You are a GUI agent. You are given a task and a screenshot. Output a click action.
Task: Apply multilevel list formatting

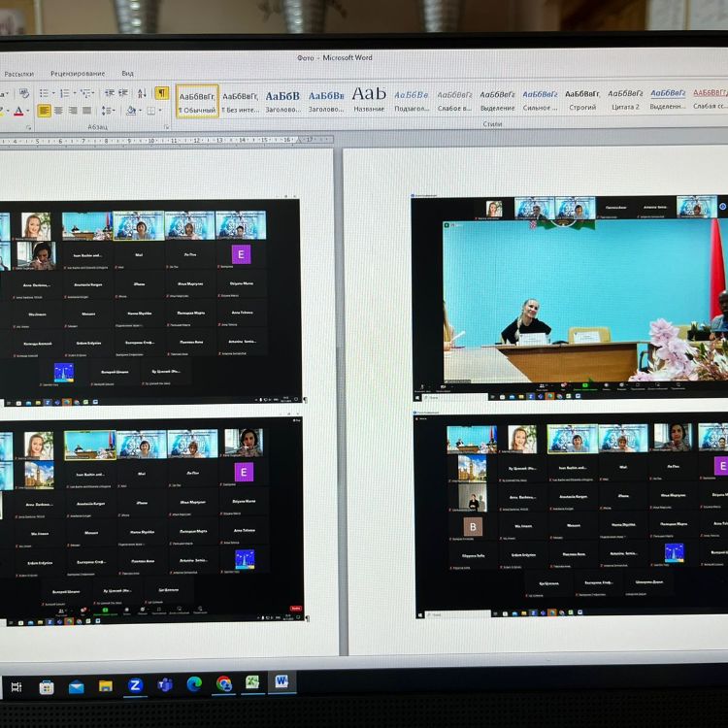click(85, 93)
